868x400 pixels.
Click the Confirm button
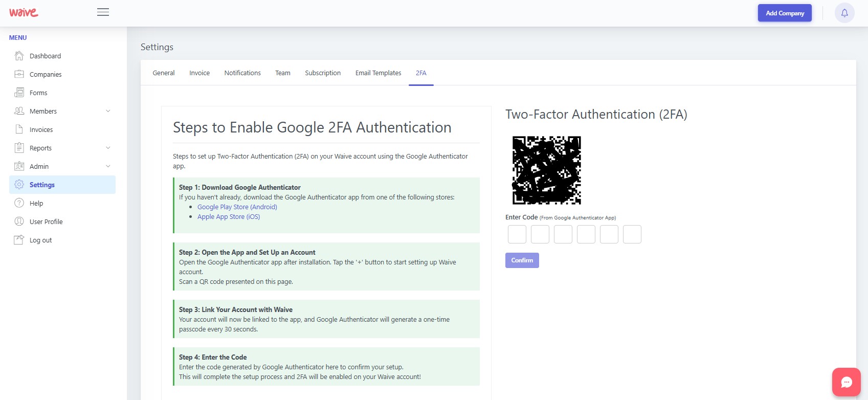tap(522, 260)
